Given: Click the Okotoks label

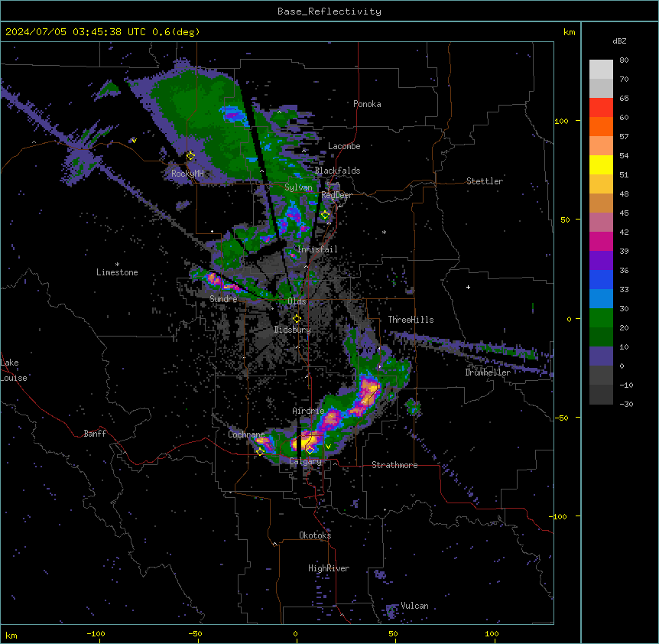Looking at the screenshot, I should click(315, 535).
